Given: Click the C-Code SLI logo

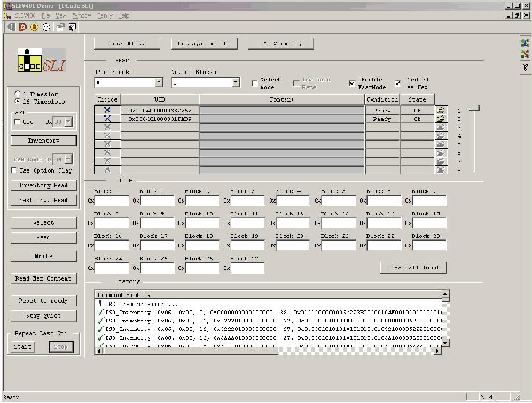Looking at the screenshot, I should tap(41, 60).
